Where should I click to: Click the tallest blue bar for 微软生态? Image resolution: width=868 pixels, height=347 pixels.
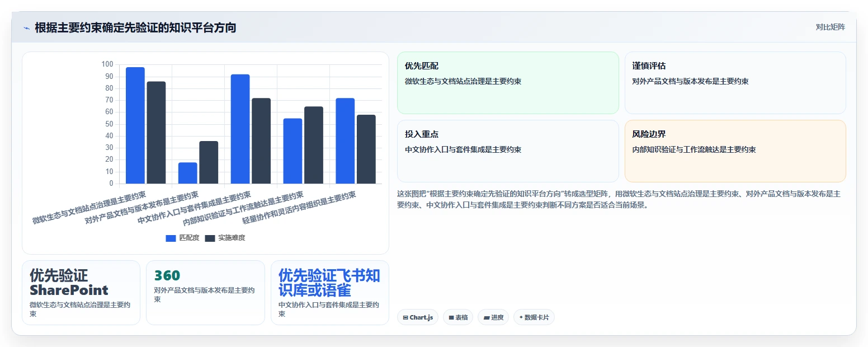[x=135, y=125]
